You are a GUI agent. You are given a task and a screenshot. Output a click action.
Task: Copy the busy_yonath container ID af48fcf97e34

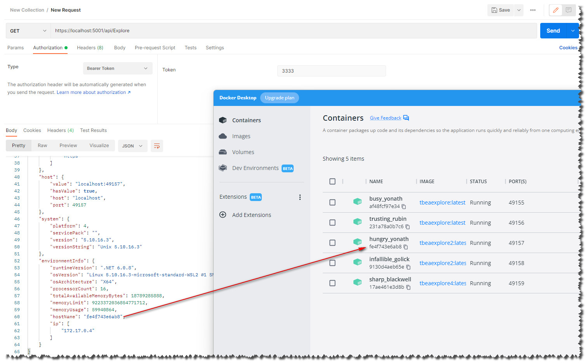pyautogui.click(x=404, y=207)
